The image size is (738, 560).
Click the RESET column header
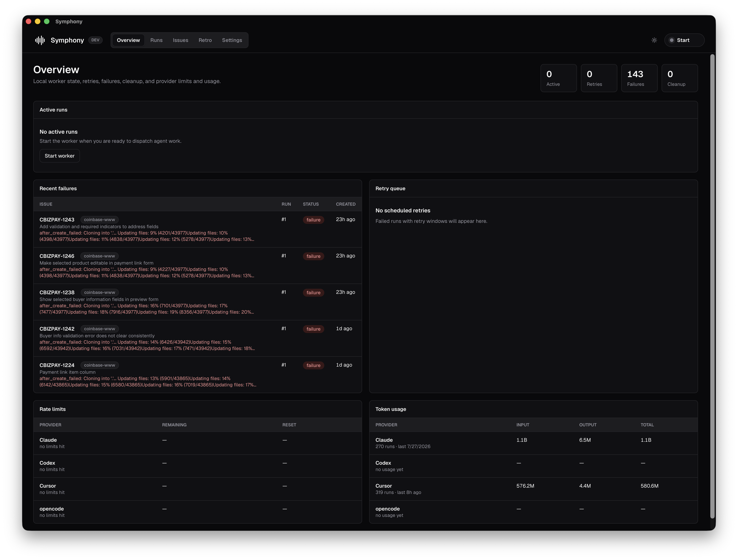289,425
